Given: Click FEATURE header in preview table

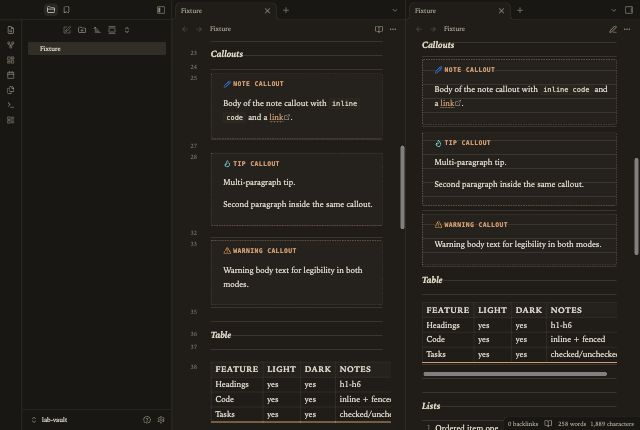Looking at the screenshot, I should [x=448, y=310].
